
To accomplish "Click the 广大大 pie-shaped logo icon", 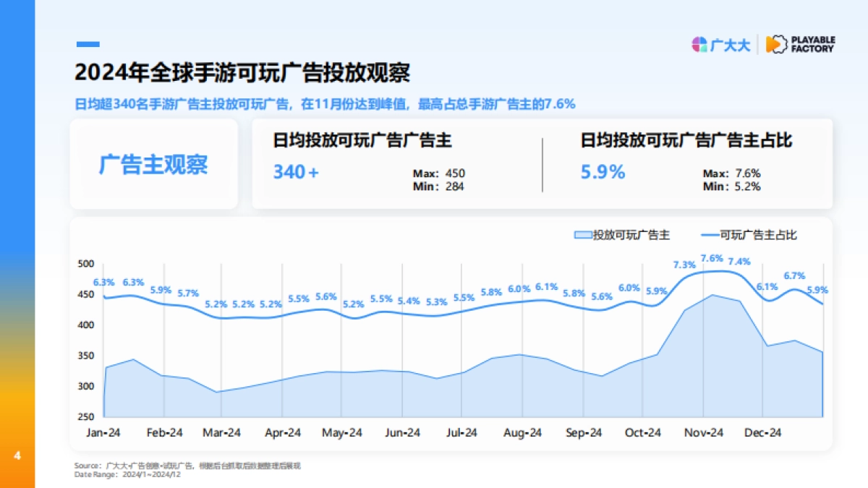I will [x=699, y=44].
